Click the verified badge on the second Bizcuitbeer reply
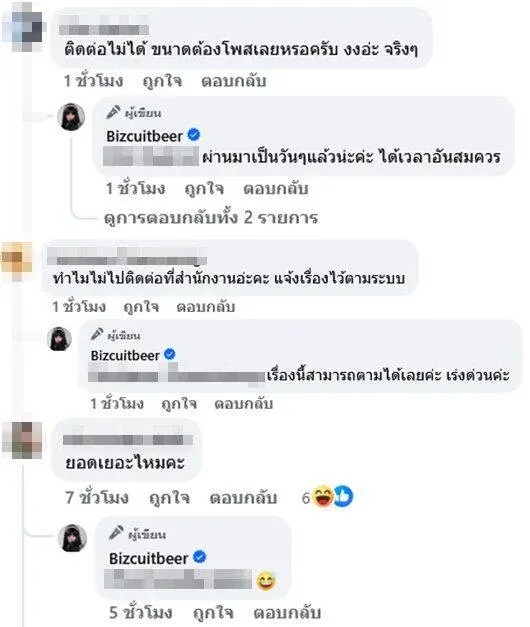 [170, 354]
